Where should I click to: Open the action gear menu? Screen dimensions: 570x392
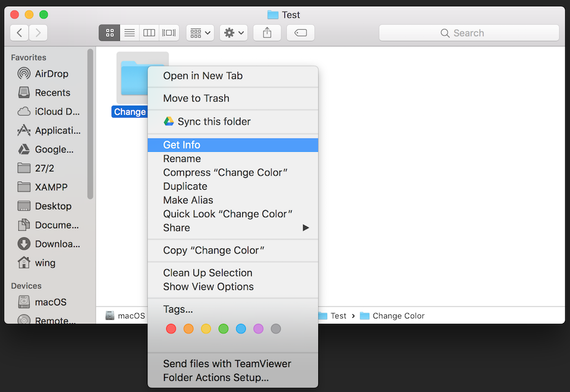coord(233,33)
